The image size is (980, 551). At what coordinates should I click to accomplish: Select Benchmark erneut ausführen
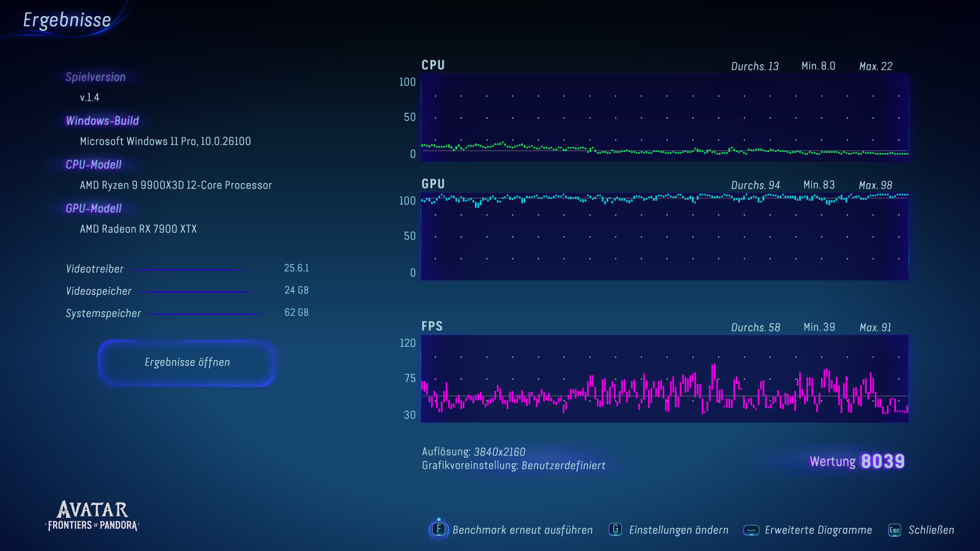click(x=522, y=530)
